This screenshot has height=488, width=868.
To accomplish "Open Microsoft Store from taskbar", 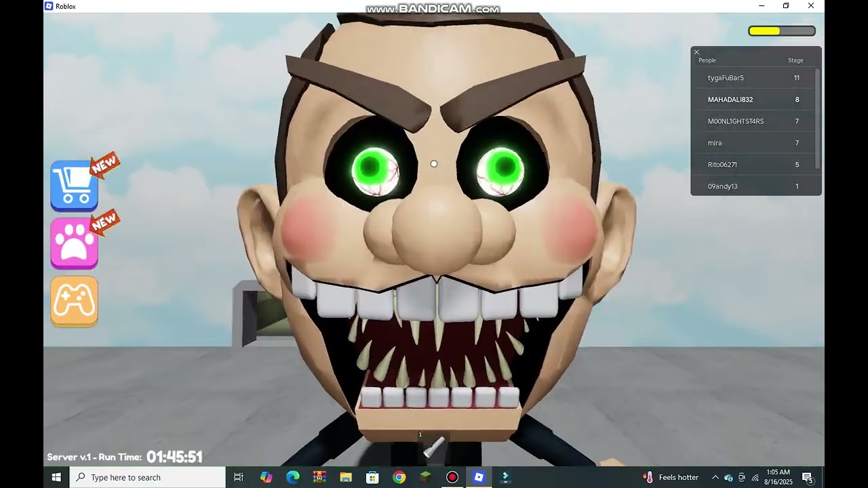I will pyautogui.click(x=372, y=477).
